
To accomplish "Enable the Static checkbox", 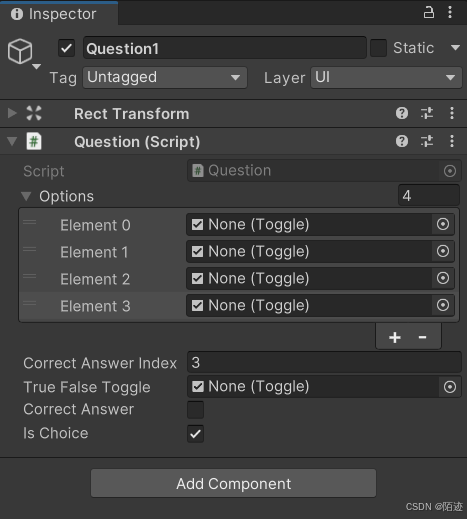I will (378, 48).
